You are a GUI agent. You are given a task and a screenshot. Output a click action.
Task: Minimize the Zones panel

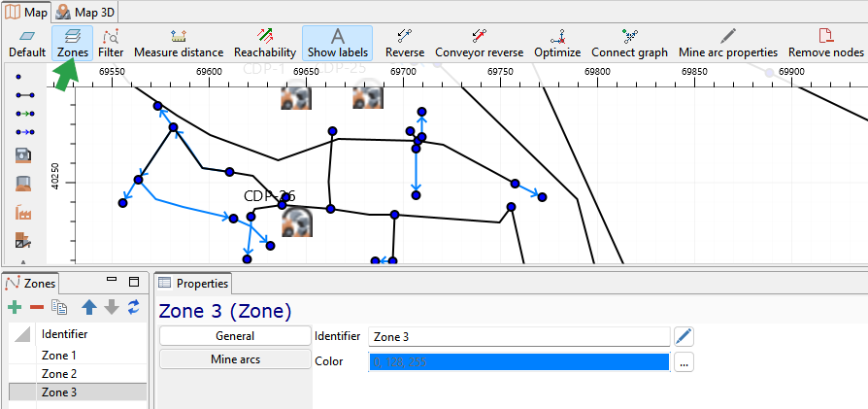(x=112, y=280)
